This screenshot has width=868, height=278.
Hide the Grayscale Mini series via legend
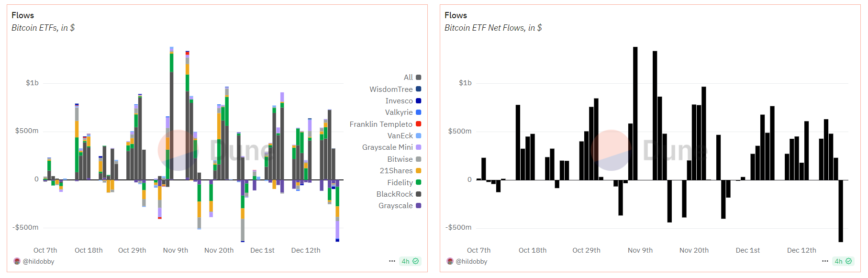(388, 147)
